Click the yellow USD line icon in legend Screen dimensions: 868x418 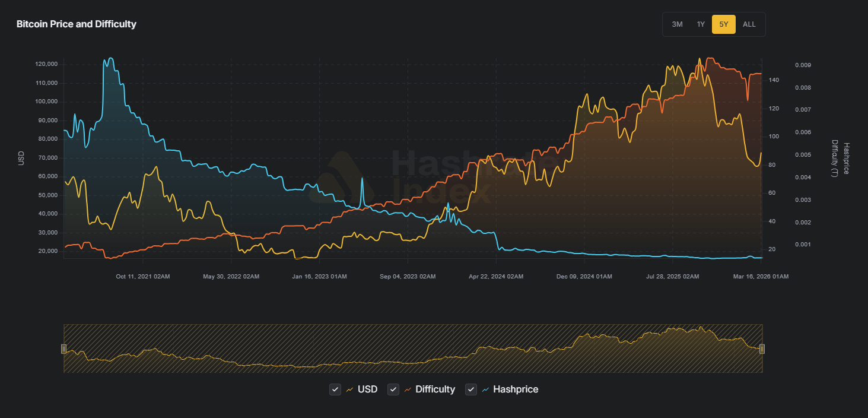point(350,389)
